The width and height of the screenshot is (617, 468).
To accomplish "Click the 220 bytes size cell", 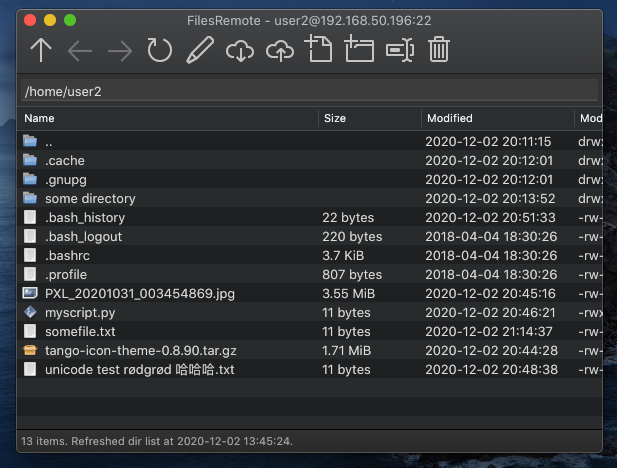I will [352, 237].
